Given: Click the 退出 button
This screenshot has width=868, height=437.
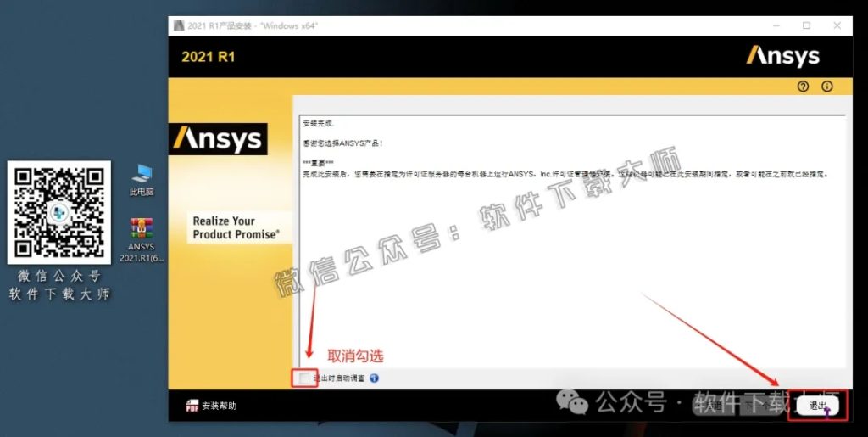Looking at the screenshot, I should 817,406.
